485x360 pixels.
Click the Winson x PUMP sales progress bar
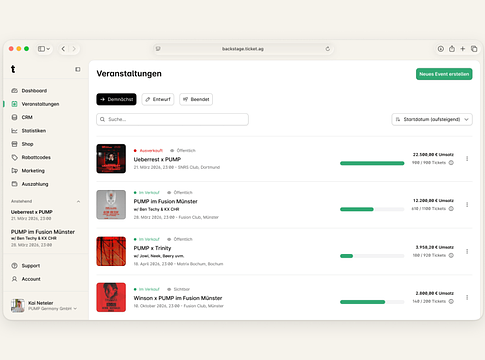[x=372, y=302]
